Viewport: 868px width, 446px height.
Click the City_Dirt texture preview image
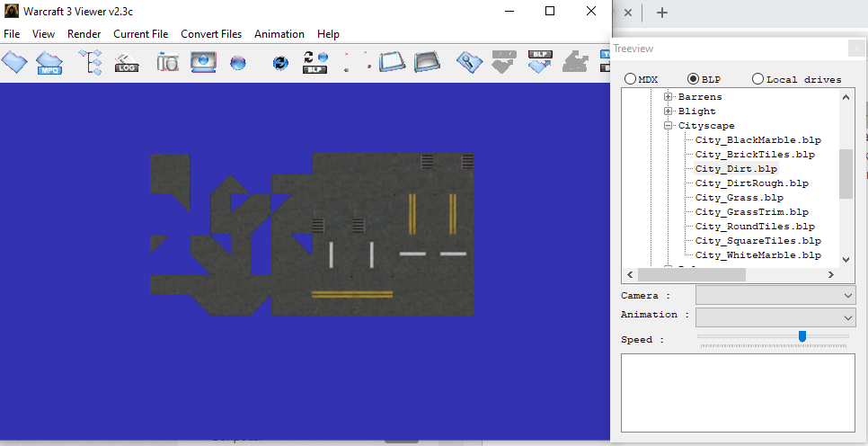click(x=312, y=235)
